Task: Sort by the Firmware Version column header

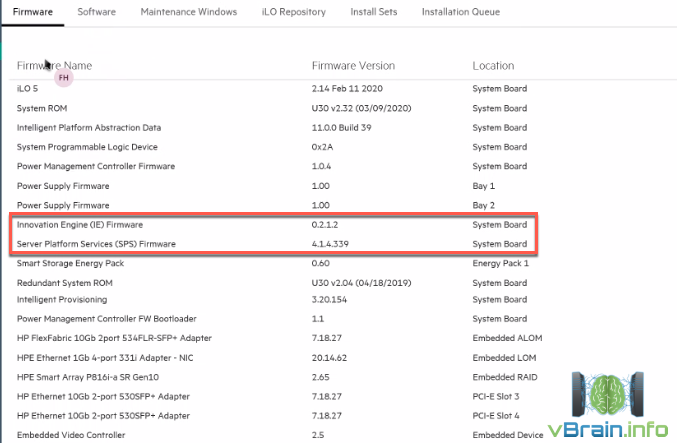Action: click(x=353, y=66)
